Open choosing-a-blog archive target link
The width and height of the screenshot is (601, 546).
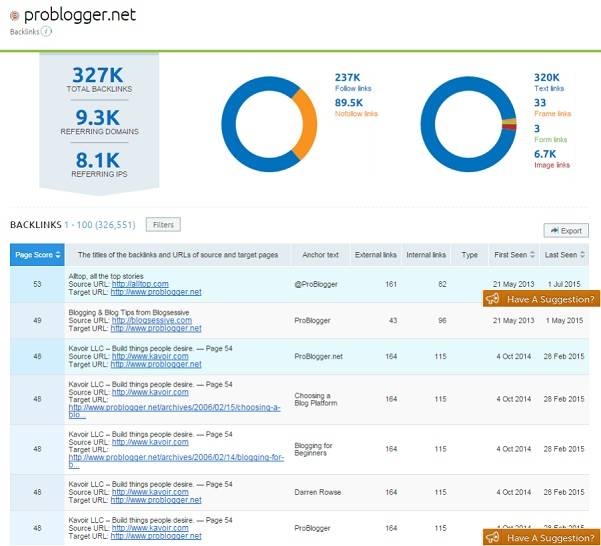pos(174,411)
